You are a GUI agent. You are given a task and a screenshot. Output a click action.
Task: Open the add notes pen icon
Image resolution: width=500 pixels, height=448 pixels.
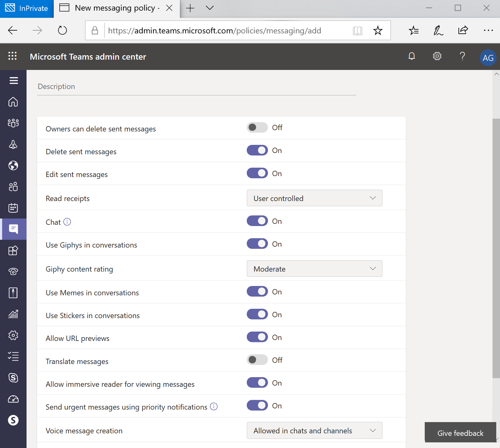click(438, 30)
